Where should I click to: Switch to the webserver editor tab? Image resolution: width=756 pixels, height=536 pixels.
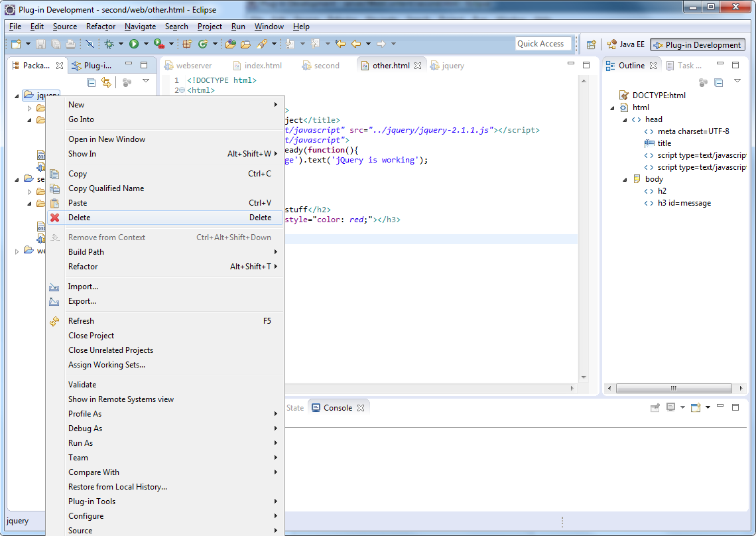pyautogui.click(x=188, y=66)
